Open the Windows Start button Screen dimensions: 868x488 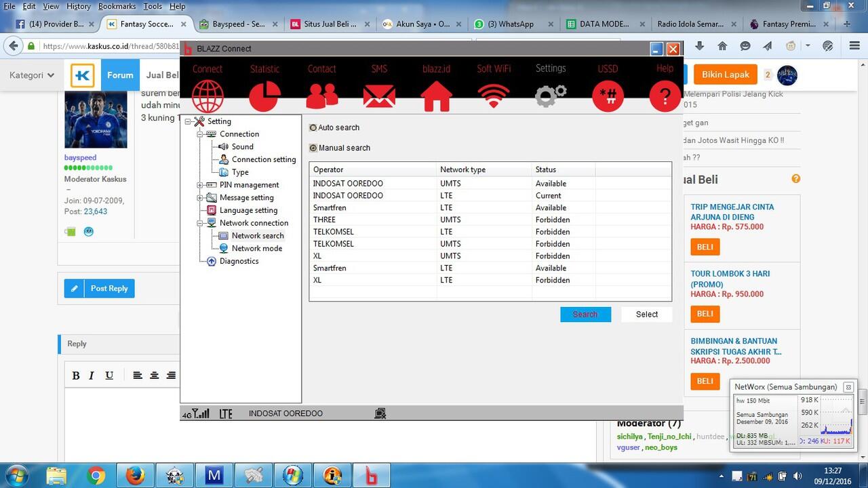point(16,475)
